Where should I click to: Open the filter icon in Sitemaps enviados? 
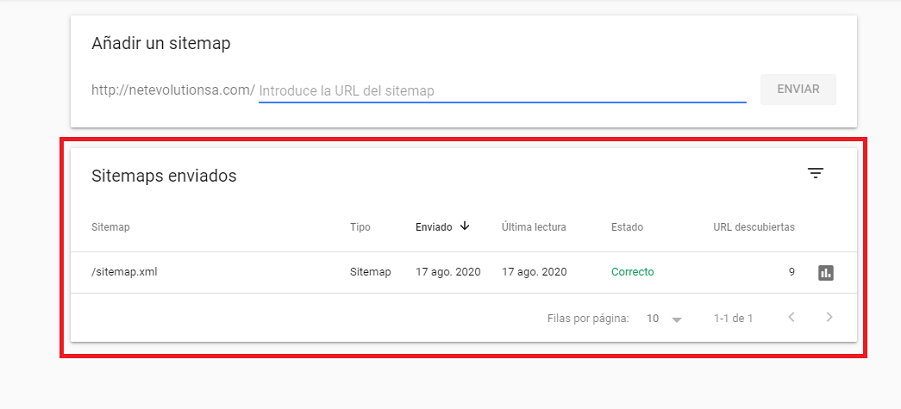[815, 174]
